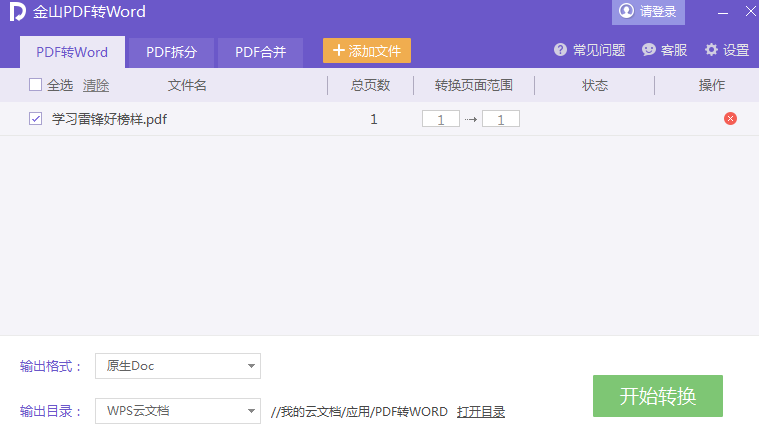759x435 pixels.
Task: Expand the 输出目录 WPS云文档 dropdown
Action: pos(251,411)
